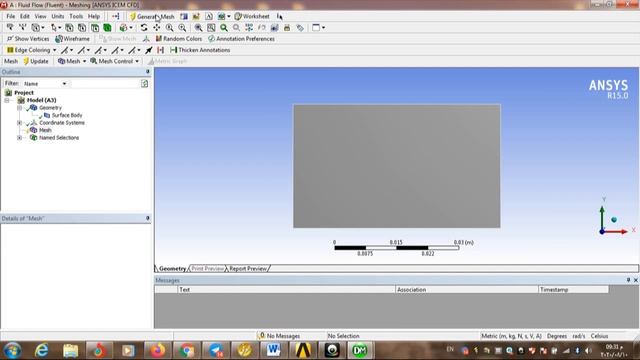Enable the Vertex selection filter
Screen dimensions: 640x360
click(x=69, y=28)
